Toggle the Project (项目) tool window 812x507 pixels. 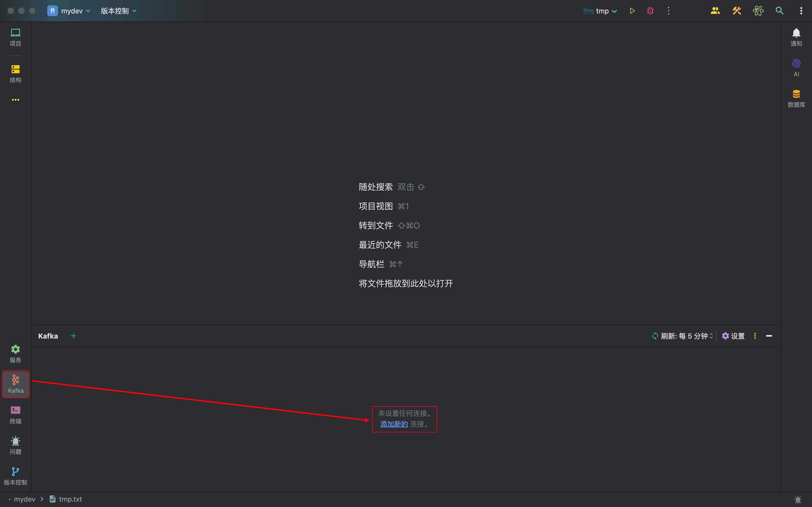coord(15,37)
